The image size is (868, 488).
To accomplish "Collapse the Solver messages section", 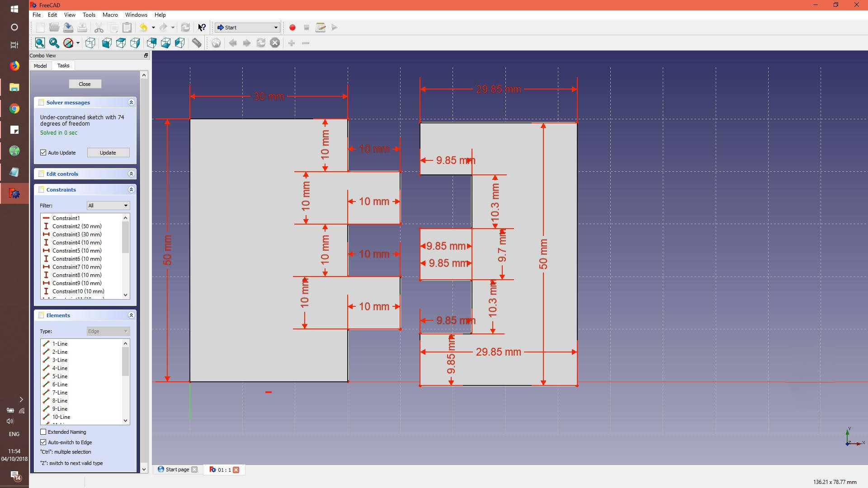I will tap(131, 103).
